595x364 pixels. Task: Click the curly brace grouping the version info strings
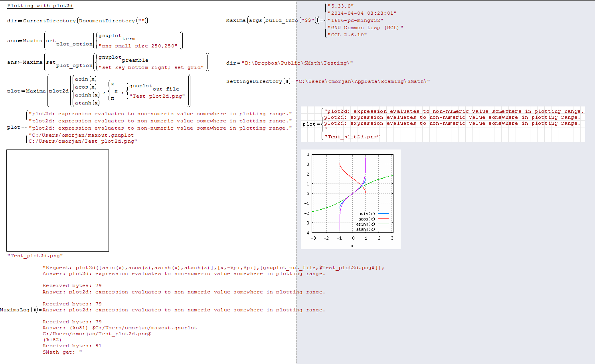326,20
